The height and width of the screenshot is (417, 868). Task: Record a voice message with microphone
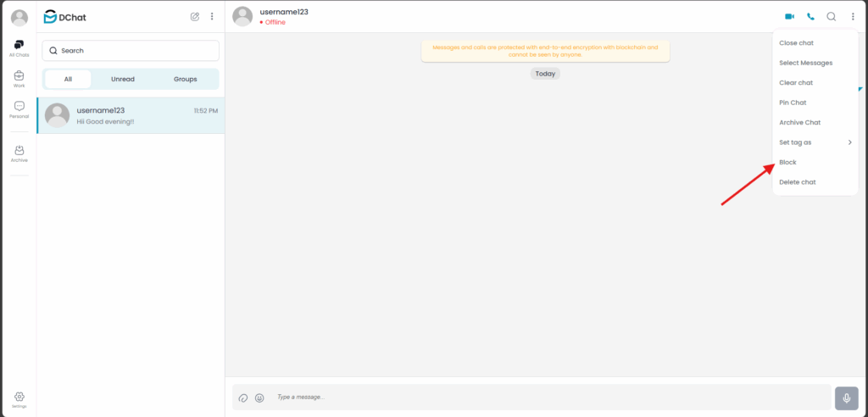click(847, 398)
